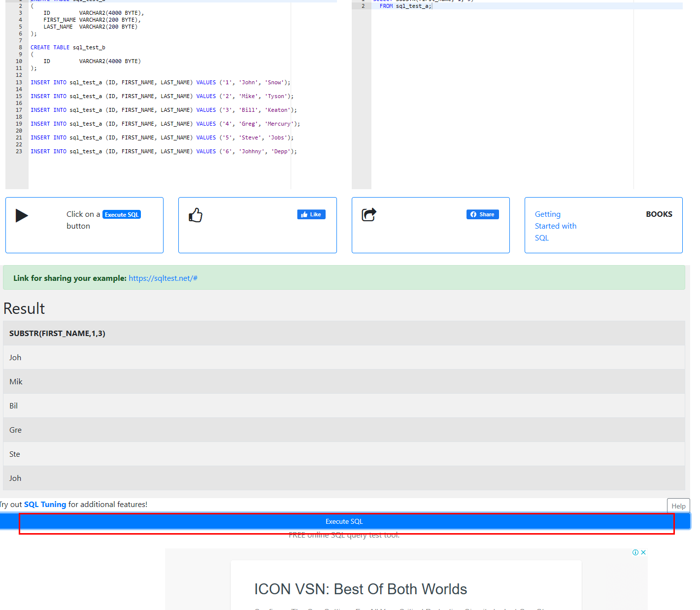Click the LAST_NAME VARCHAR2(200 BYTE) line
This screenshot has height=610, width=700.
click(x=91, y=27)
